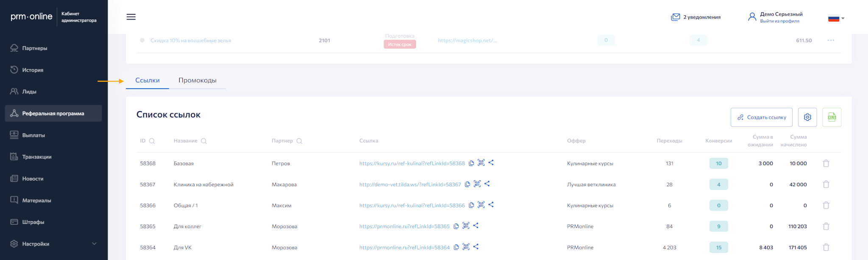This screenshot has width=868, height=260.
Task: Click partner name Макарова
Action: coord(284,185)
